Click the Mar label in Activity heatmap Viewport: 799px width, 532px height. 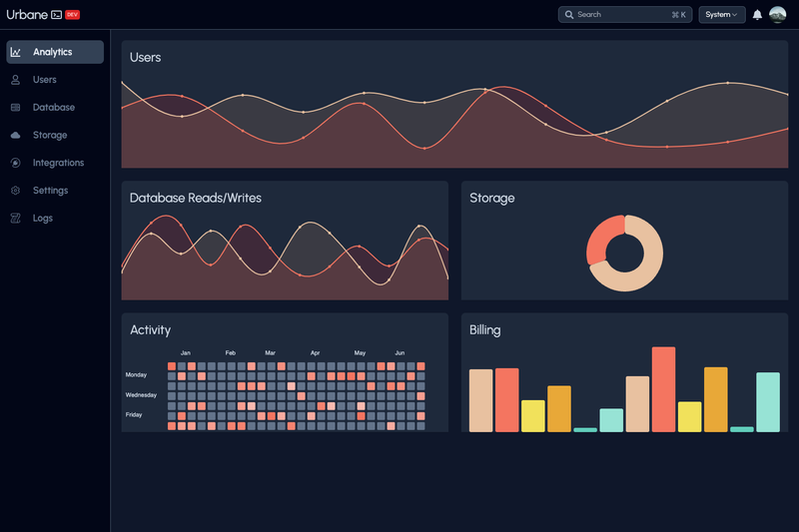(270, 352)
